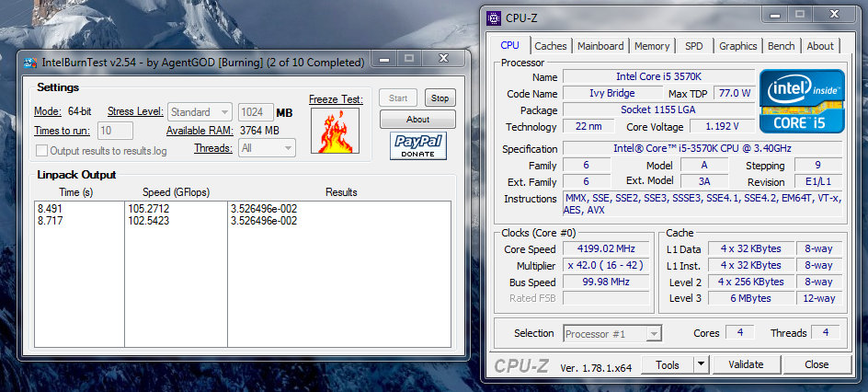Viewport: 868px width, 392px height.
Task: Minimize the CPU-Z window
Action: [775, 15]
